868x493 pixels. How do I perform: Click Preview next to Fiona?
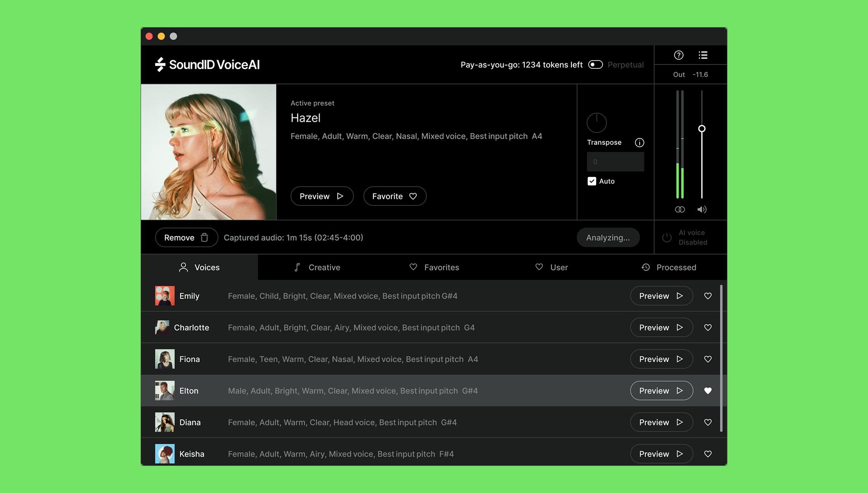tap(661, 359)
